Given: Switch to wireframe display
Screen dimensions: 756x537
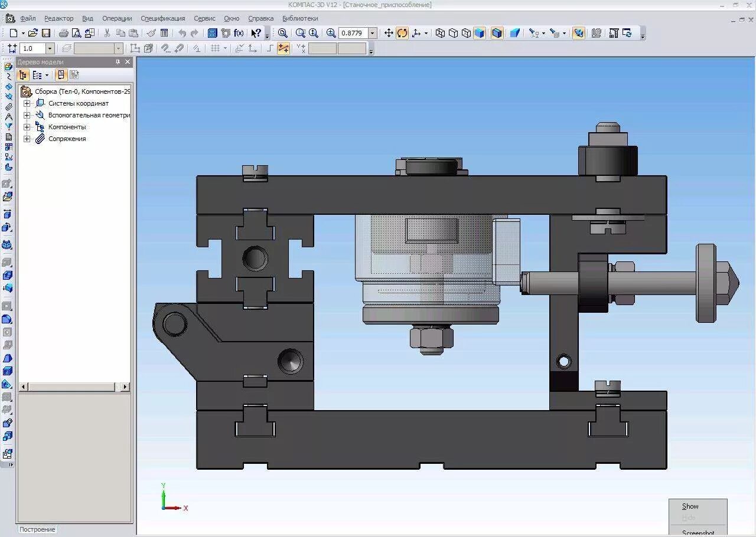Looking at the screenshot, I should coord(440,33).
